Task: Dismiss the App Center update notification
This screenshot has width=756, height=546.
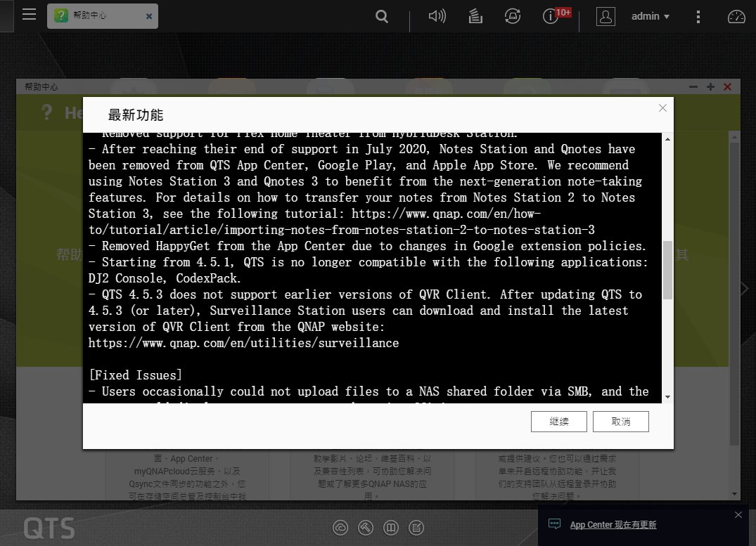Action: pos(738,514)
